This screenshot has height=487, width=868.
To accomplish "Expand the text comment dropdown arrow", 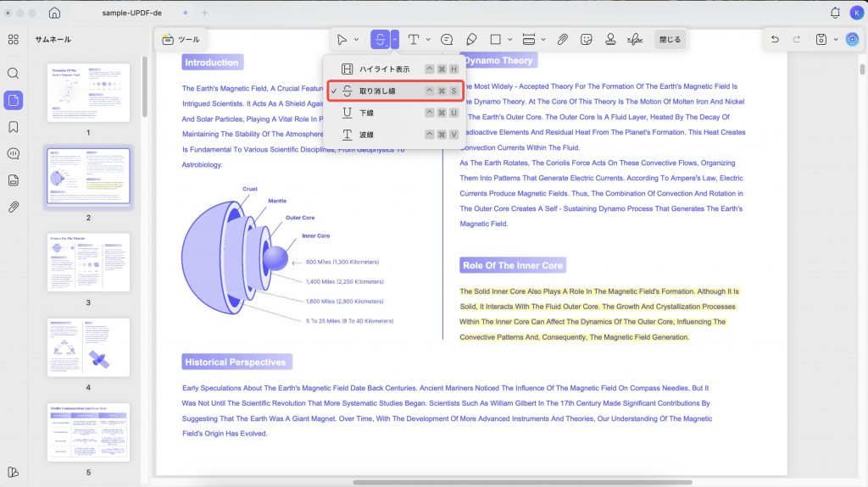I will 428,39.
